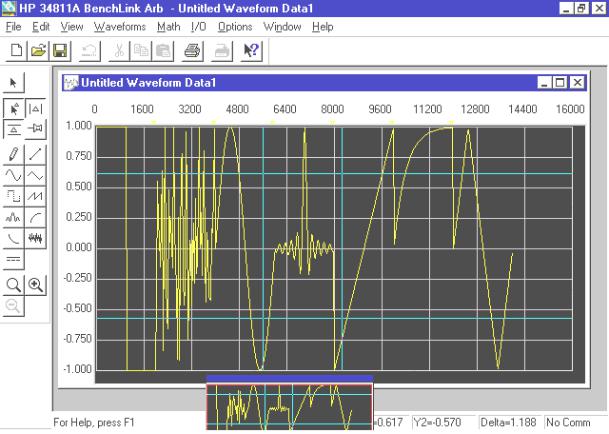Click the Copy toolbar icon
Viewport: 609px width, 434px height.
pyautogui.click(x=141, y=51)
